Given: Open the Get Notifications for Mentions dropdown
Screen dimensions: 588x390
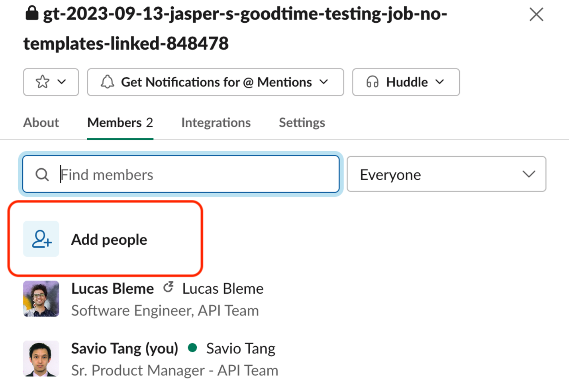Looking at the screenshot, I should click(215, 82).
